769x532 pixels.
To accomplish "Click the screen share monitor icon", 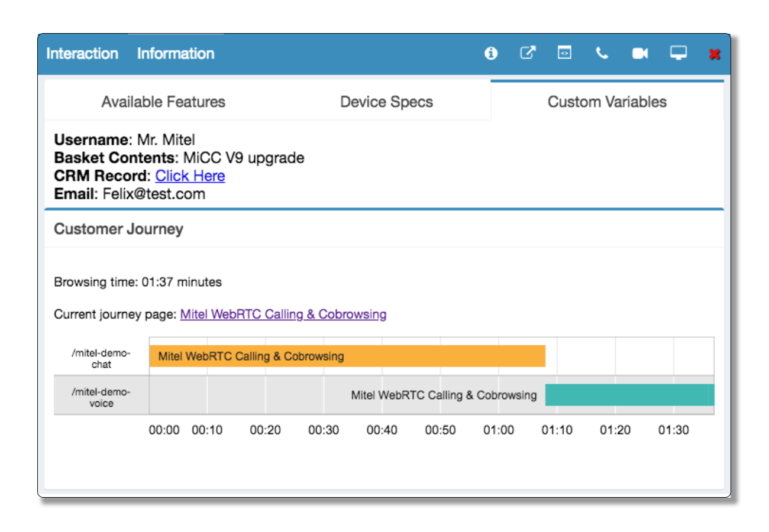I will 678,53.
